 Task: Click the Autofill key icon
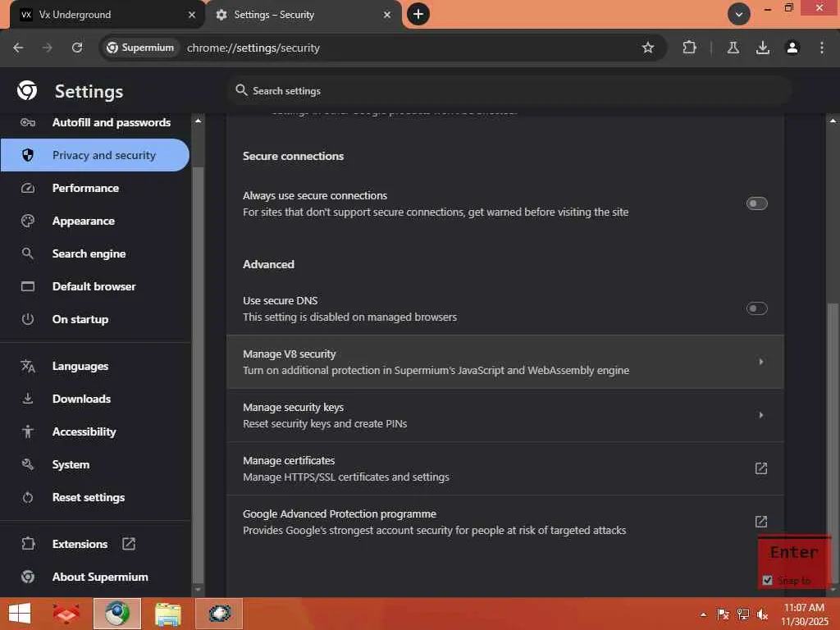point(28,122)
